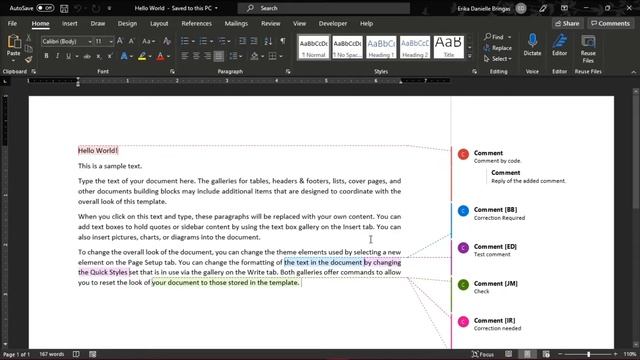The width and height of the screenshot is (640, 360).
Task: Center the paragraph text
Action: point(196,56)
